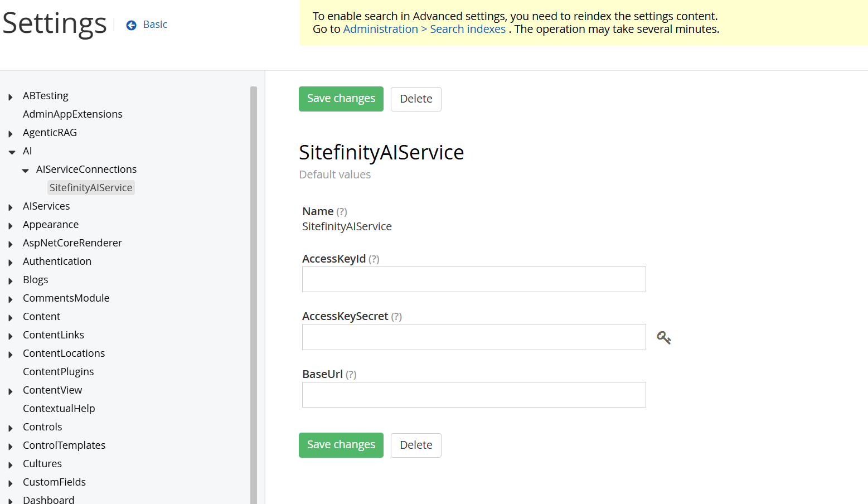
Task: Focus the BaseUrl input field
Action: (x=474, y=395)
